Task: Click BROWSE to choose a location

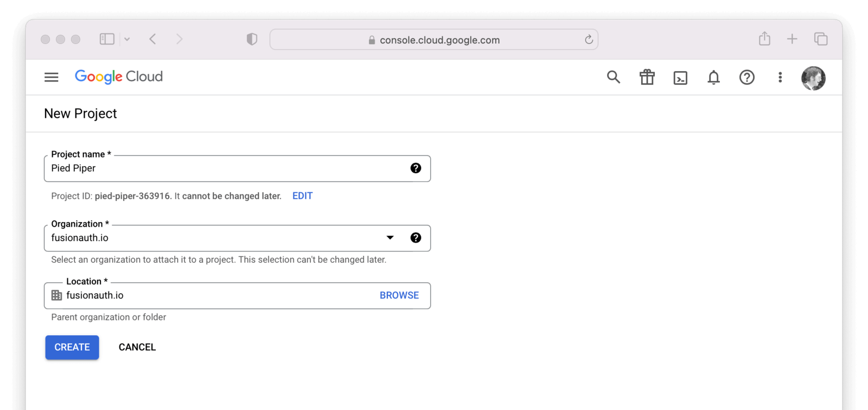Action: (399, 295)
